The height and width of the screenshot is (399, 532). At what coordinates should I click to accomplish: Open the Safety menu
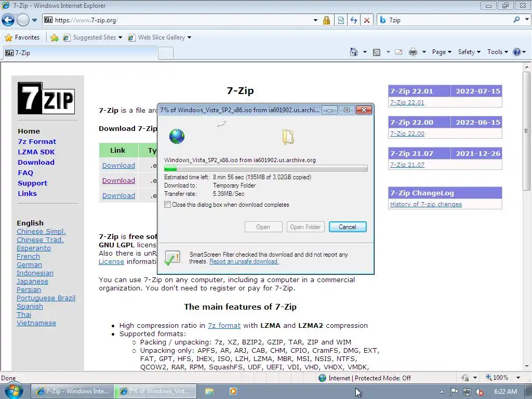pos(469,52)
